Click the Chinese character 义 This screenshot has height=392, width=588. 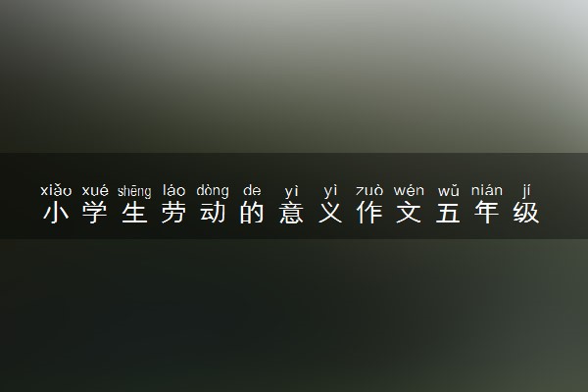[330, 213]
